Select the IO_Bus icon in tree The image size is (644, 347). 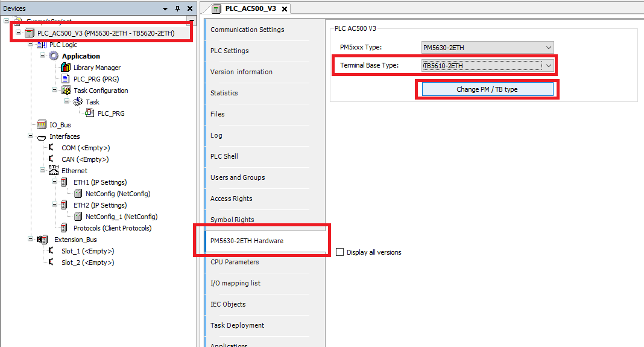42,125
